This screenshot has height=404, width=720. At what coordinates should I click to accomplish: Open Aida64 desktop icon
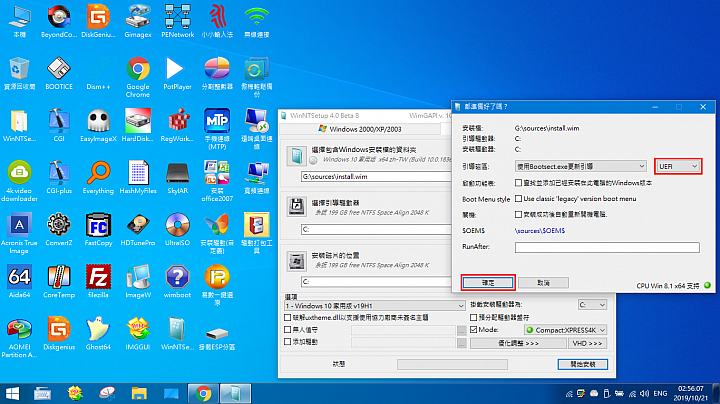pyautogui.click(x=19, y=281)
